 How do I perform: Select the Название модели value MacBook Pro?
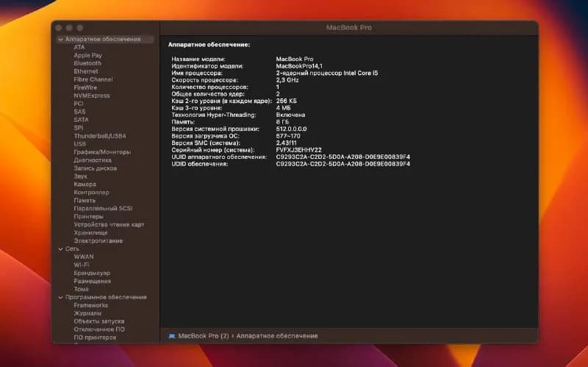[x=295, y=60]
